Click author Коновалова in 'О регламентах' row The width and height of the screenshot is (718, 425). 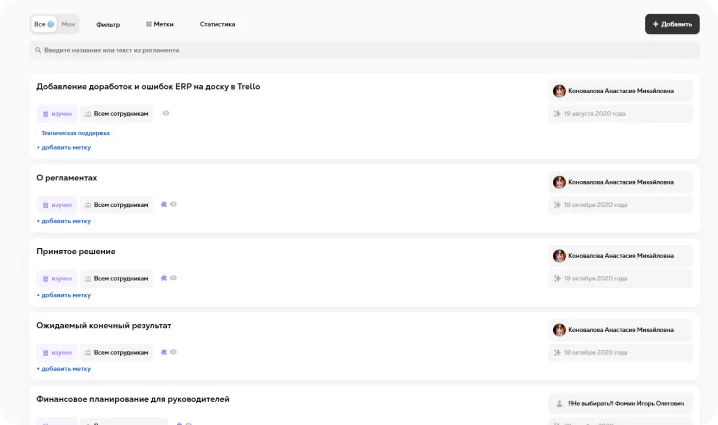[x=621, y=182]
